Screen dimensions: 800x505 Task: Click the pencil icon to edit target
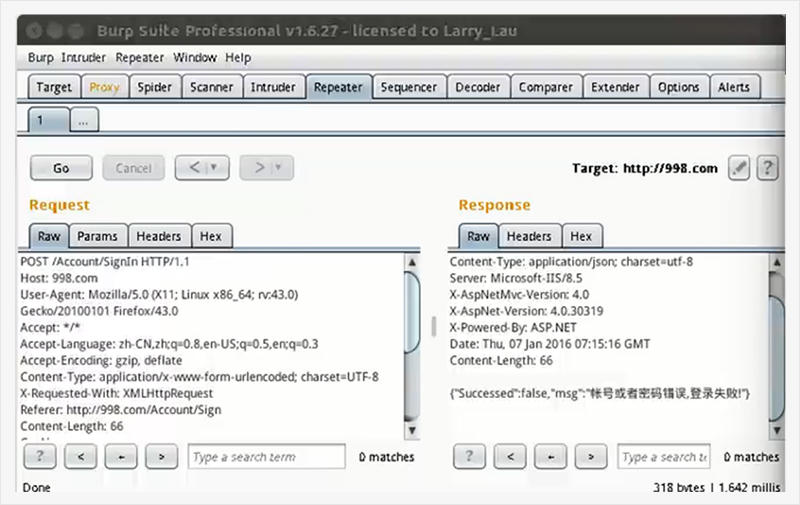pyautogui.click(x=738, y=168)
